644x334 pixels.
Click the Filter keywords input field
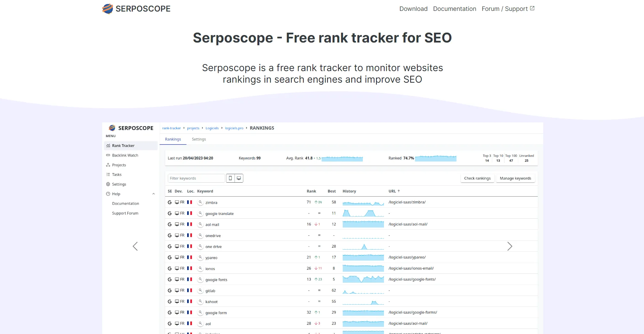[196, 178]
